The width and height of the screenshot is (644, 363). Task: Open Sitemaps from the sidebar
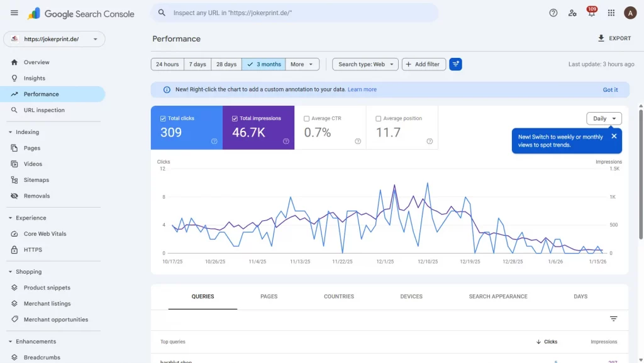(40, 179)
